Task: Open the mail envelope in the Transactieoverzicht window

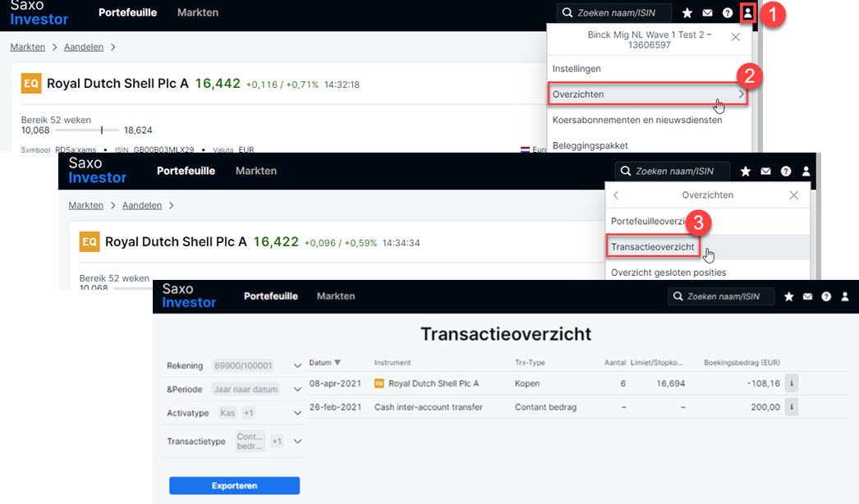Action: tap(807, 296)
